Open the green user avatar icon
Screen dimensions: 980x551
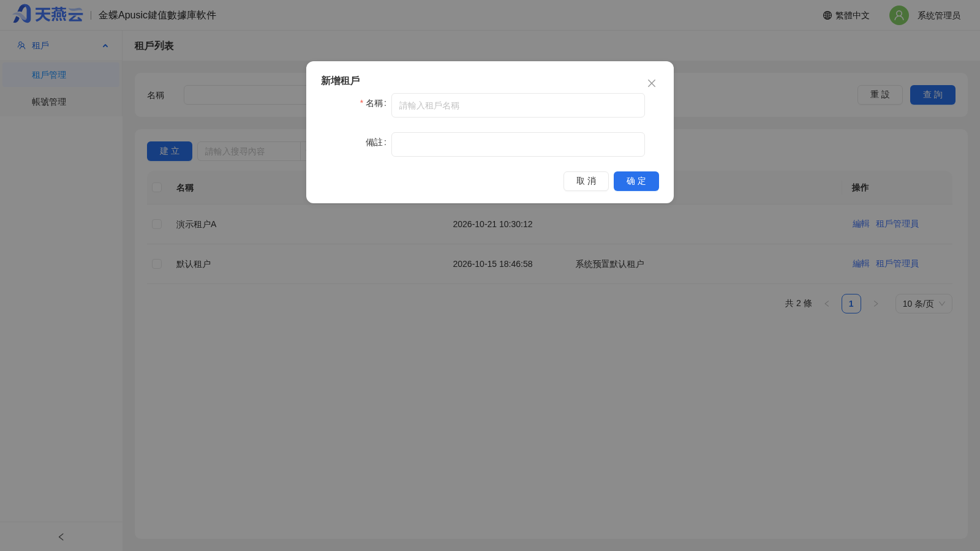tap(899, 15)
